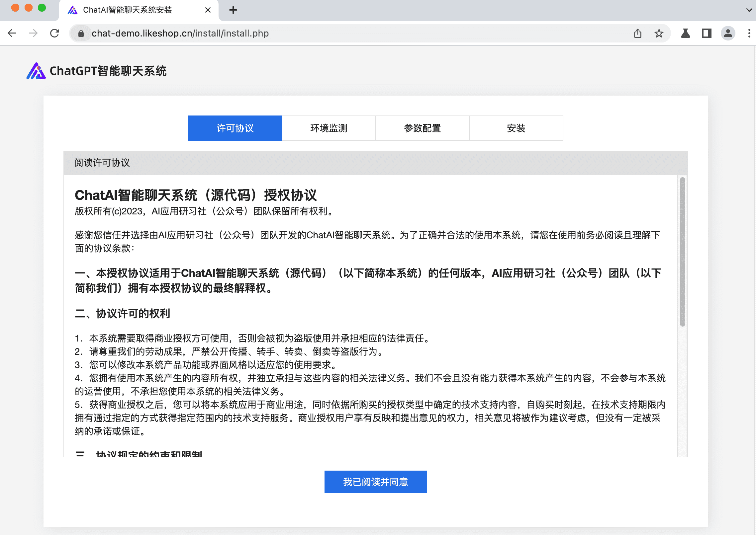This screenshot has width=756, height=535.
Task: Click clause 2 about 请尊重我们的劳动成果
Action: pyautogui.click(x=230, y=351)
